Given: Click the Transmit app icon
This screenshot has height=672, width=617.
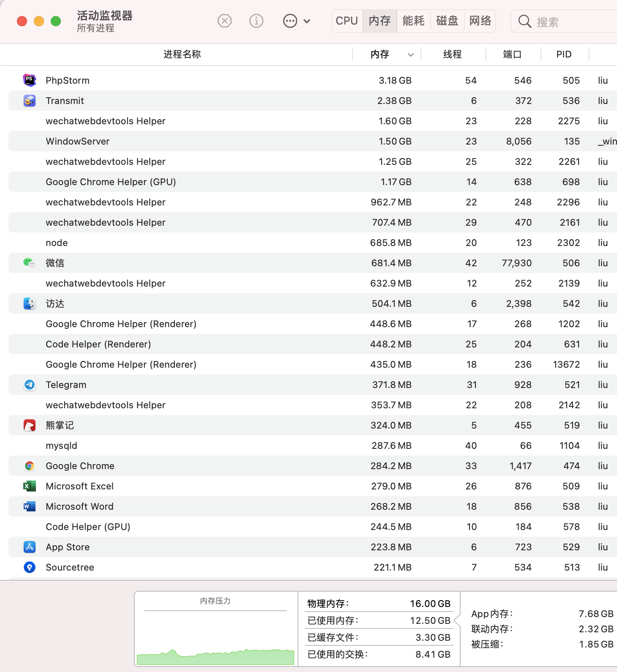Looking at the screenshot, I should [x=29, y=101].
